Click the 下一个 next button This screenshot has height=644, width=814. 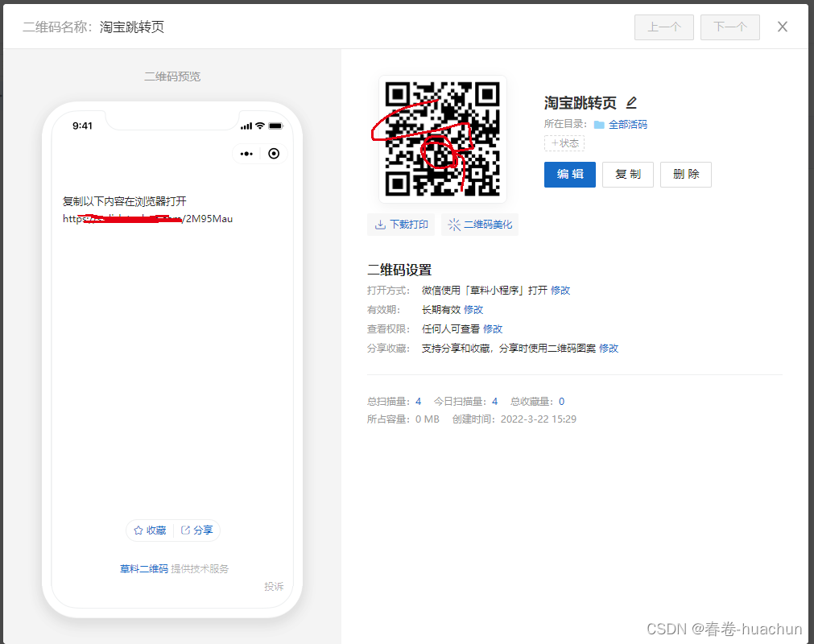point(730,27)
